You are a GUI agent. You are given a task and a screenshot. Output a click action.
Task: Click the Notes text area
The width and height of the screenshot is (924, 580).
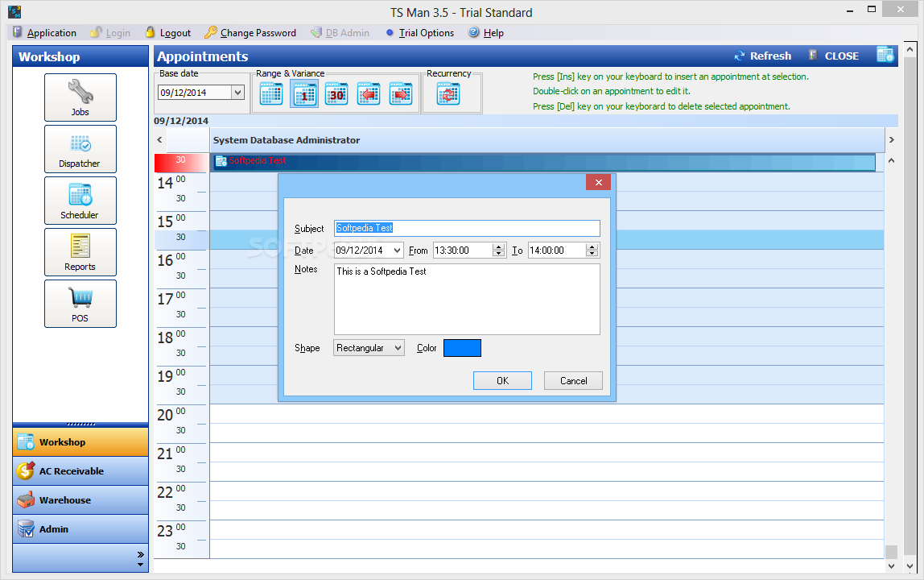[x=467, y=299]
